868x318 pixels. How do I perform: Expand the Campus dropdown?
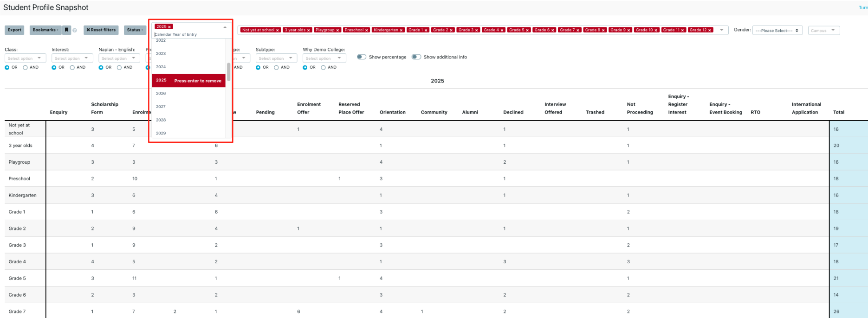point(823,31)
